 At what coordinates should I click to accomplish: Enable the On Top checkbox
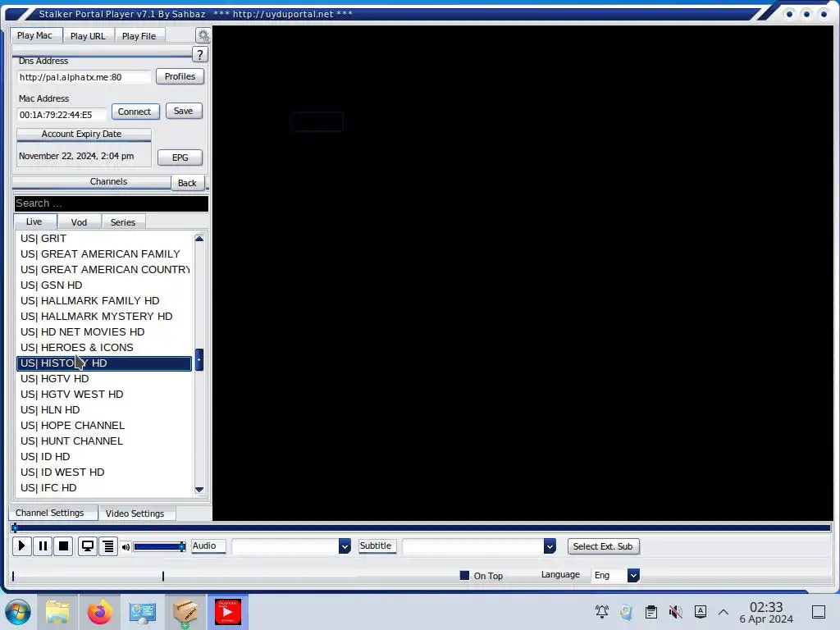tap(464, 575)
